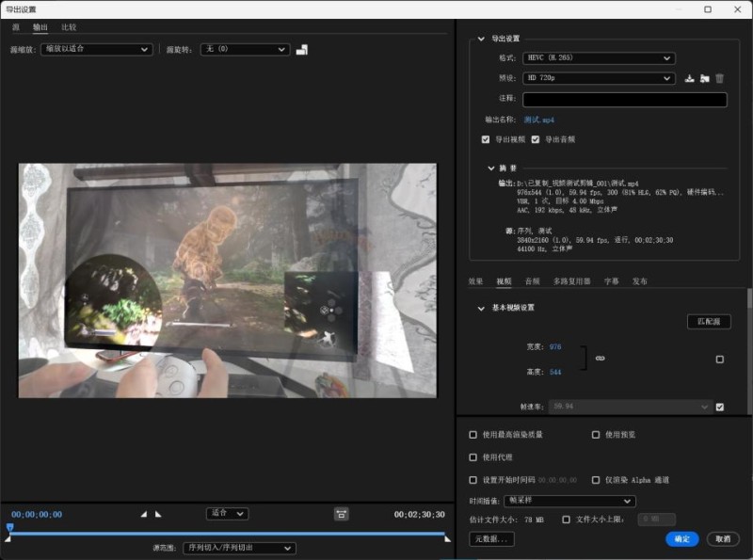Viewport: 753px width, 560px height.
Task: Enable 文件大小上限 checkbox
Action: [566, 520]
